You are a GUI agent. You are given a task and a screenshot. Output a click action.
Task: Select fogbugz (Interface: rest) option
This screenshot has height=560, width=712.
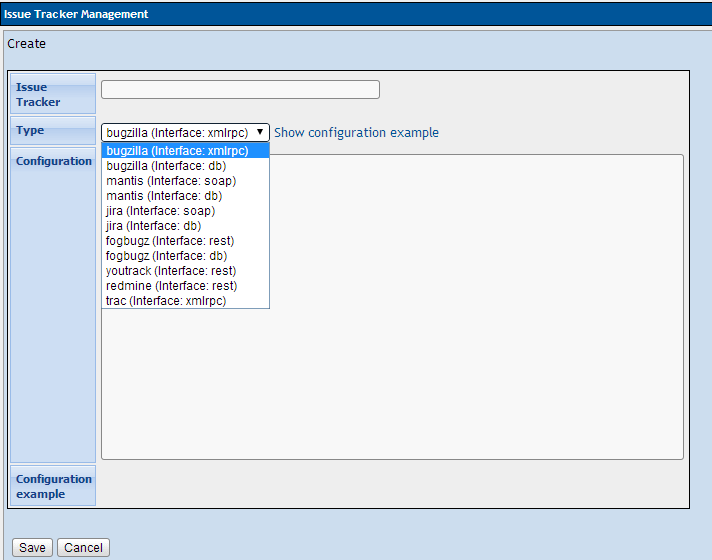pos(185,241)
